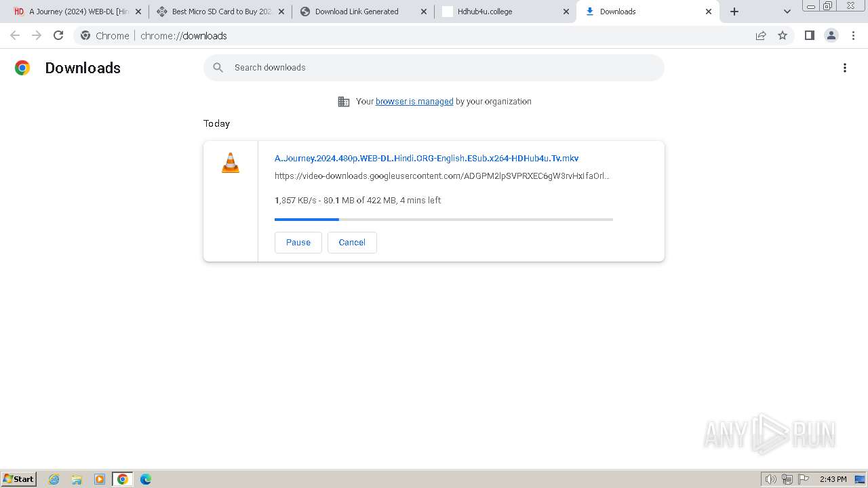Screen dimensions: 868x488
Task: Open the side panel icon
Action: click(809, 35)
